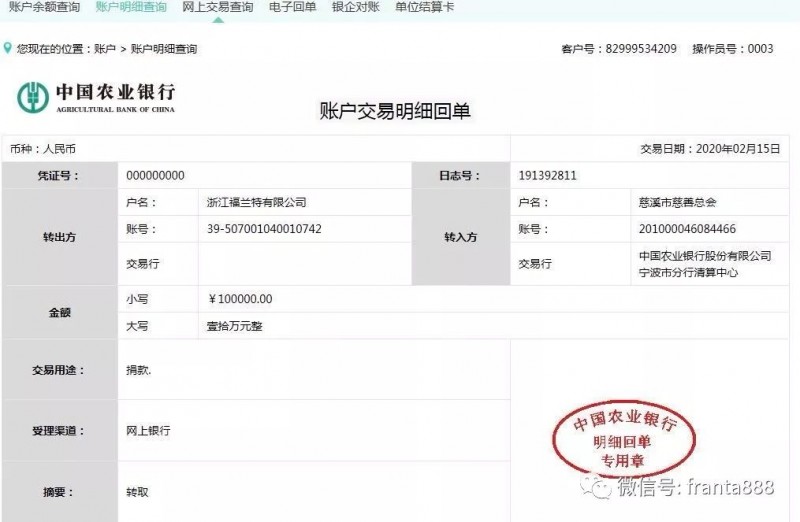Switch to 网上交易查询 tab
The width and height of the screenshot is (800, 522).
[x=218, y=7]
